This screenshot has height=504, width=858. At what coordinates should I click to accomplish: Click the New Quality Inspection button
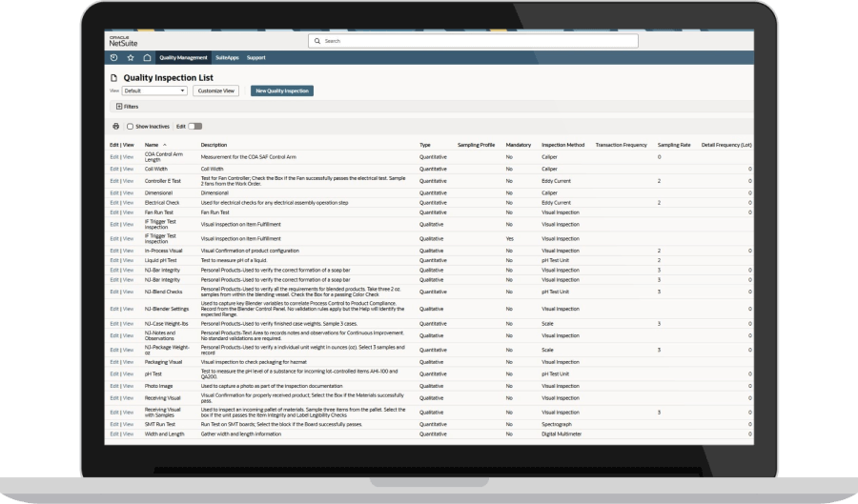click(282, 91)
